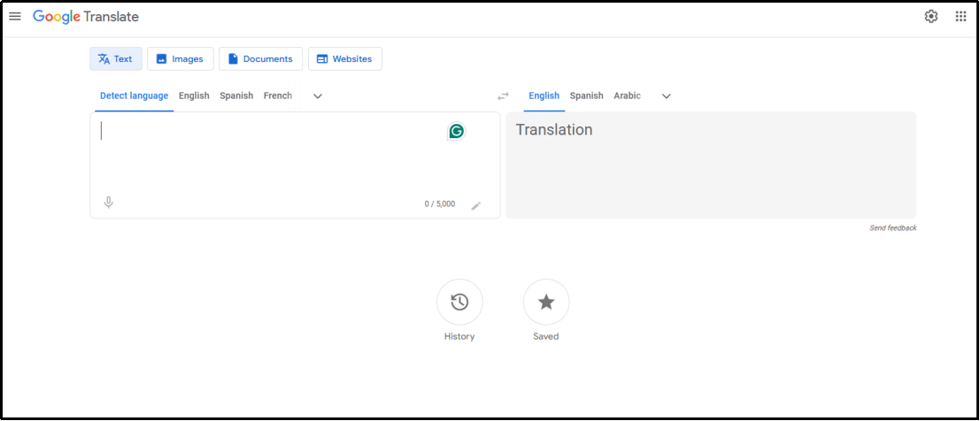Click the pencil handwriting input icon
The height and width of the screenshot is (421, 980).
coord(476,205)
